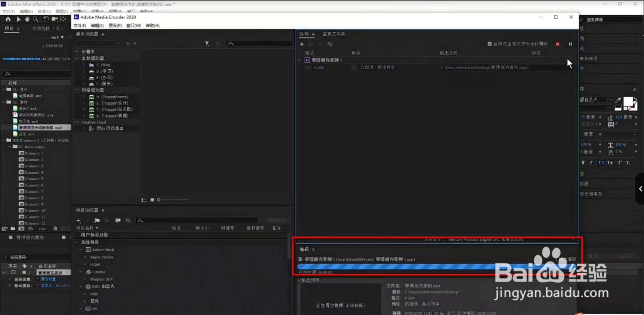This screenshot has height=315, width=644.
Task: Go forward with Media Browser right arrow
Action: [135, 44]
